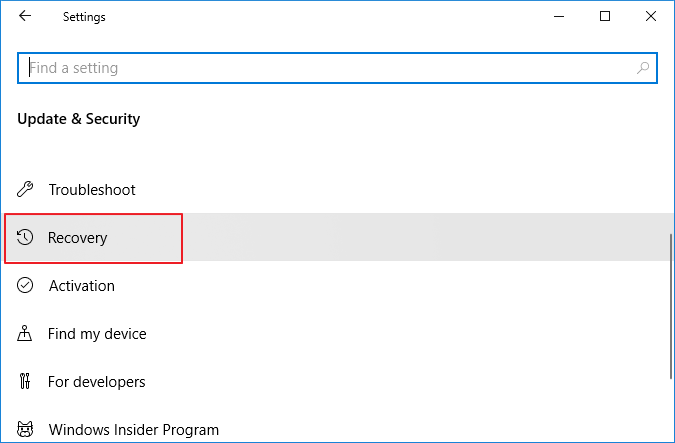Close the Settings window
This screenshot has width=675, height=443.
tap(651, 17)
